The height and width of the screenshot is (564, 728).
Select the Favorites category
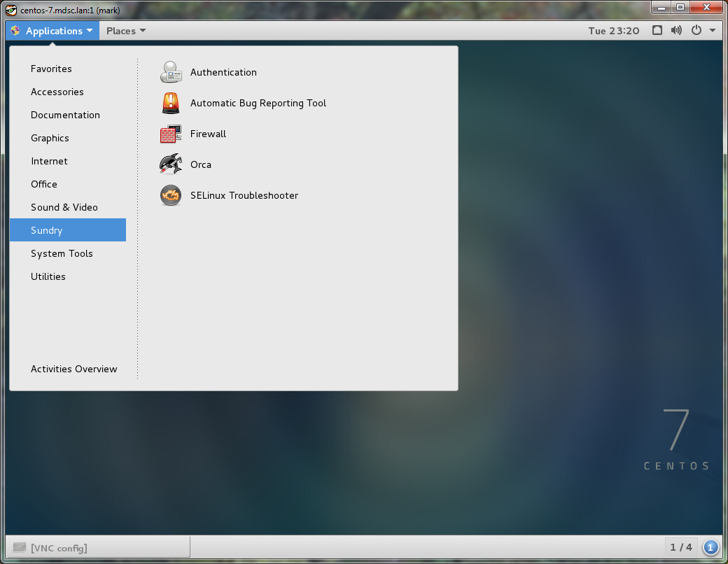point(51,69)
